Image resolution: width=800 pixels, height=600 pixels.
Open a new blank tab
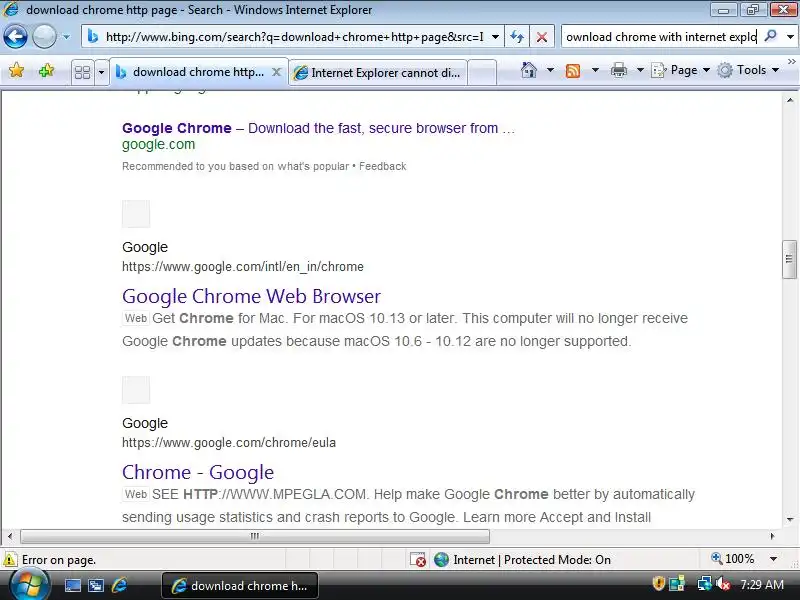pos(482,73)
